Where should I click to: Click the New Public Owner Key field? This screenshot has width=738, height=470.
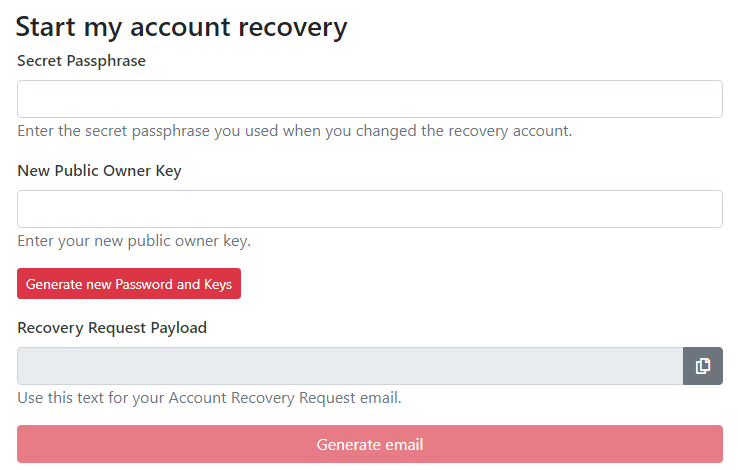[370, 209]
